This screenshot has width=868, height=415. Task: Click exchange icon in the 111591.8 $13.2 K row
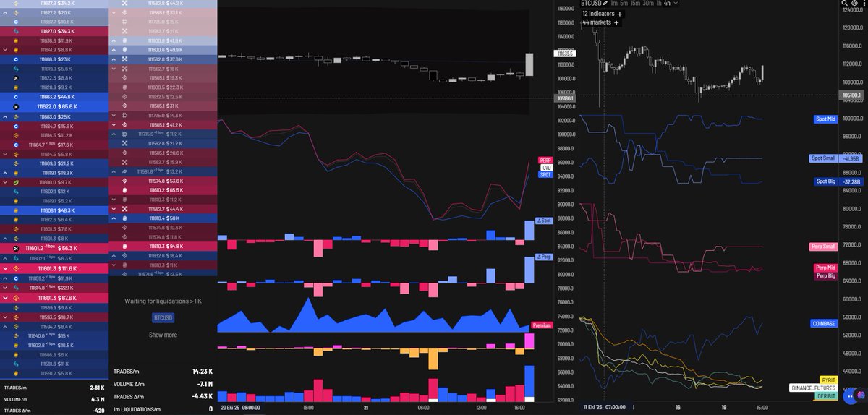pos(124,171)
